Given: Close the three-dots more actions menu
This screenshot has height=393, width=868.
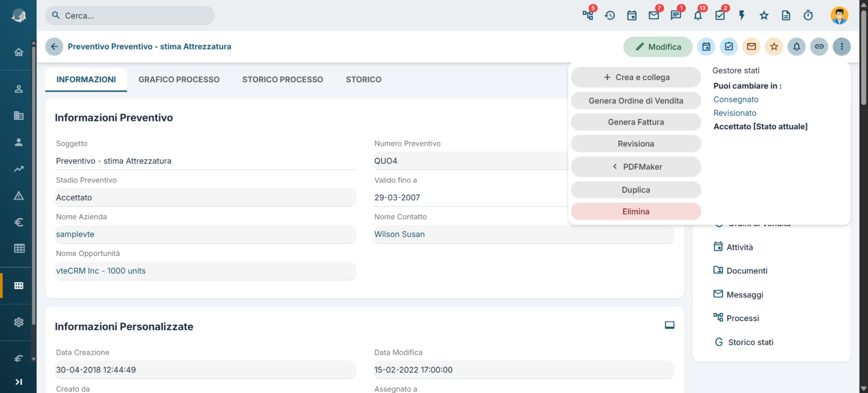Looking at the screenshot, I should coord(842,47).
